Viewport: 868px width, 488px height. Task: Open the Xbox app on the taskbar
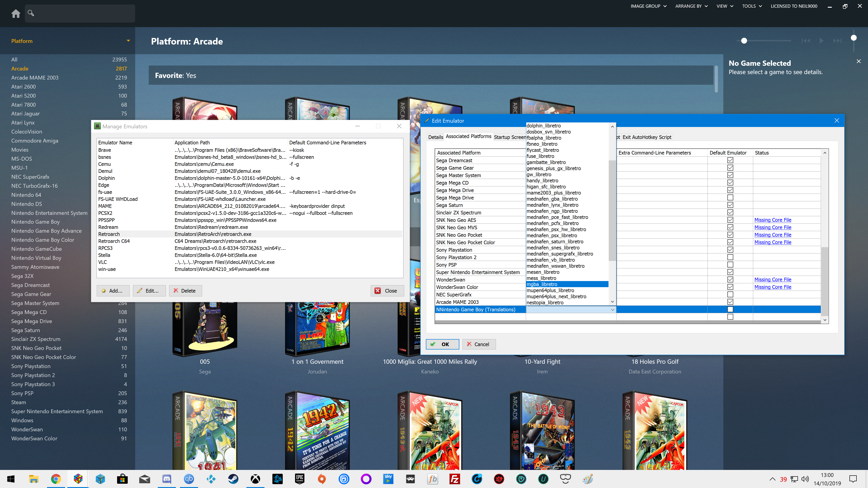(255, 479)
